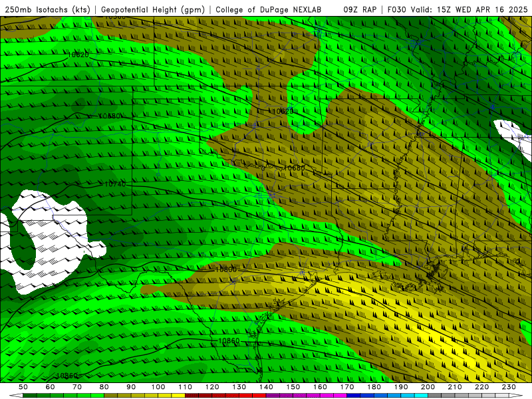Click the 220 value on the color scale
This screenshot has height=399, width=532.
481,387
